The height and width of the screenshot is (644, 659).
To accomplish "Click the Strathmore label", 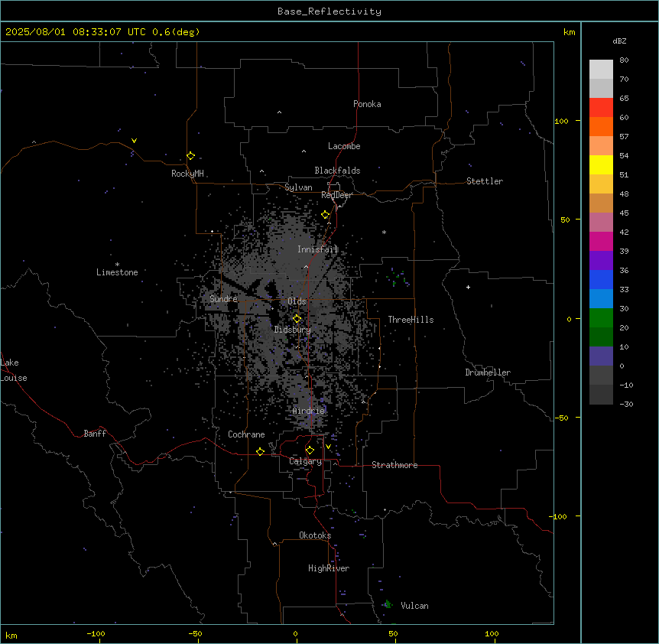I will [394, 465].
